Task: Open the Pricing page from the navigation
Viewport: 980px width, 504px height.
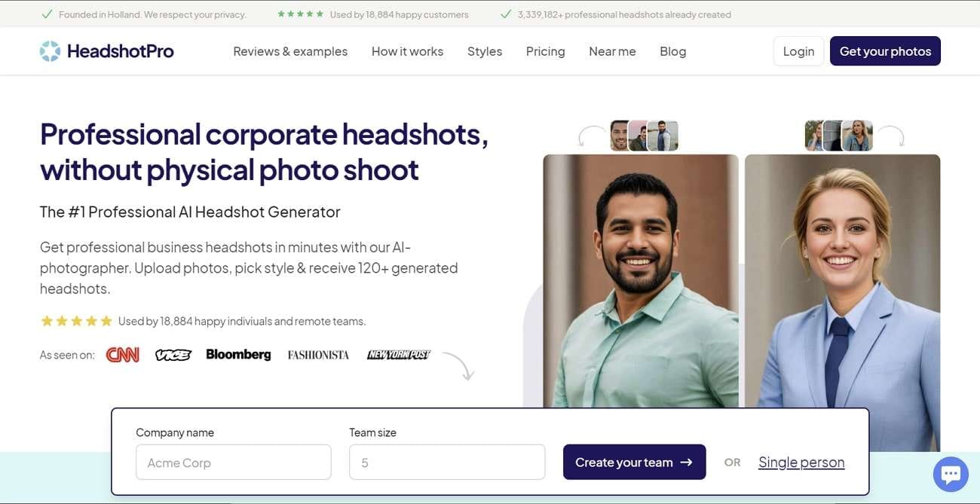Action: click(545, 50)
